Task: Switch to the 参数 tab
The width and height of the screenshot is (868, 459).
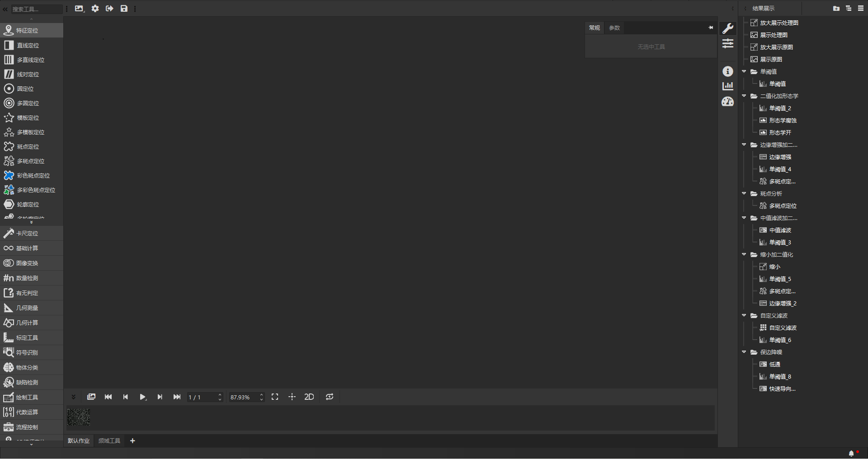Action: pyautogui.click(x=614, y=28)
